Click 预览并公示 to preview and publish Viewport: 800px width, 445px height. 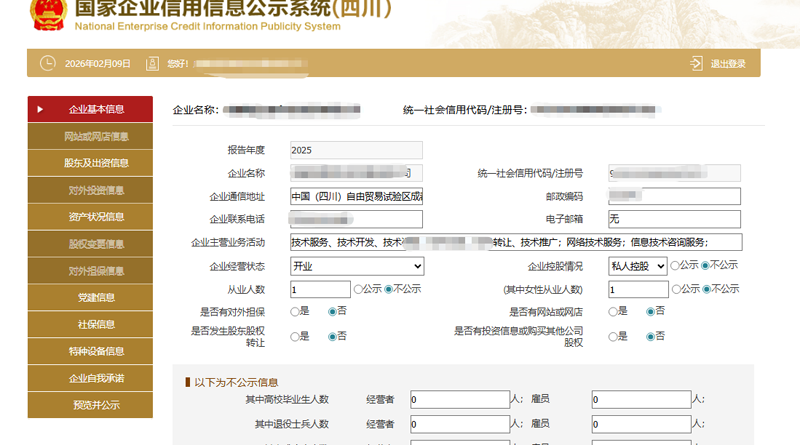(x=90, y=405)
